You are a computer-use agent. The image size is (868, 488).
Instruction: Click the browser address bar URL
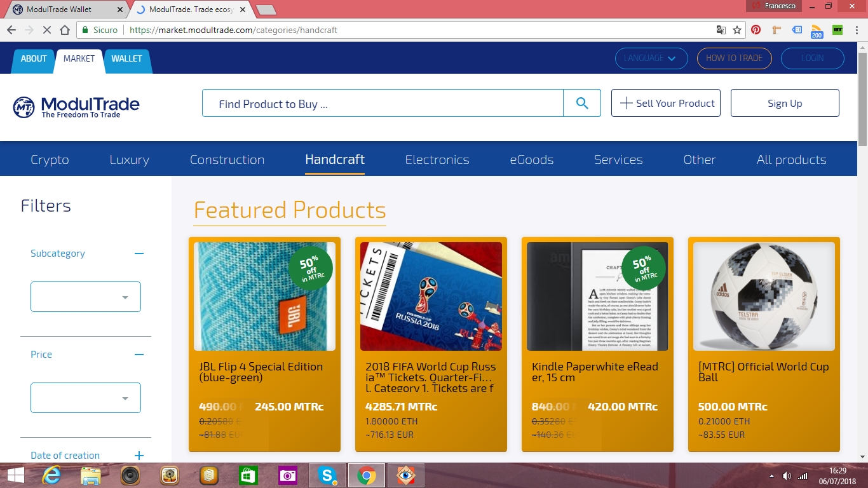pos(233,30)
